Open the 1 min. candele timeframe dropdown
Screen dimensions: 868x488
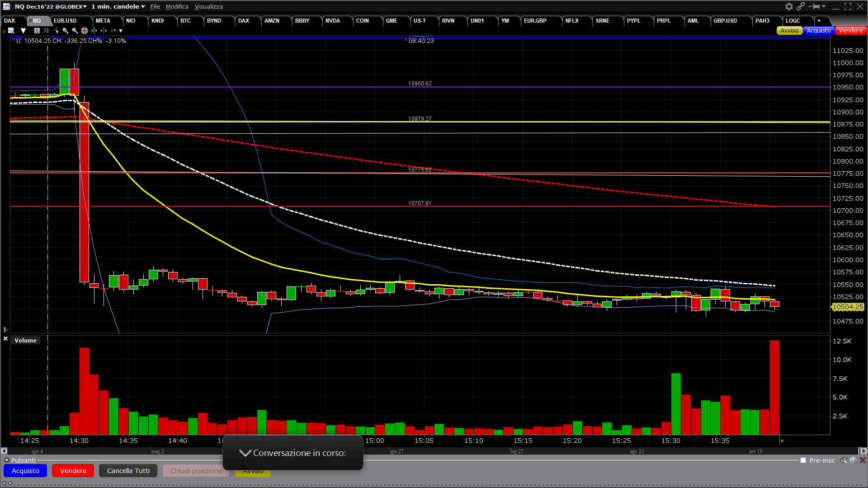pyautogui.click(x=118, y=6)
